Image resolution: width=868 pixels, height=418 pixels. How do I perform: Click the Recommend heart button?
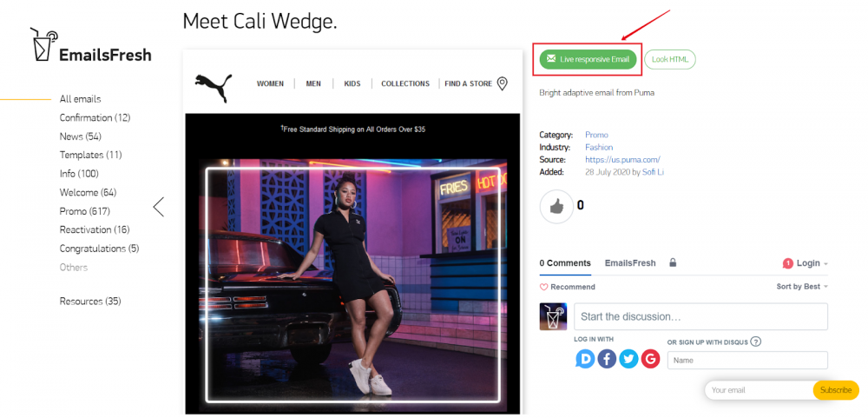pyautogui.click(x=568, y=287)
